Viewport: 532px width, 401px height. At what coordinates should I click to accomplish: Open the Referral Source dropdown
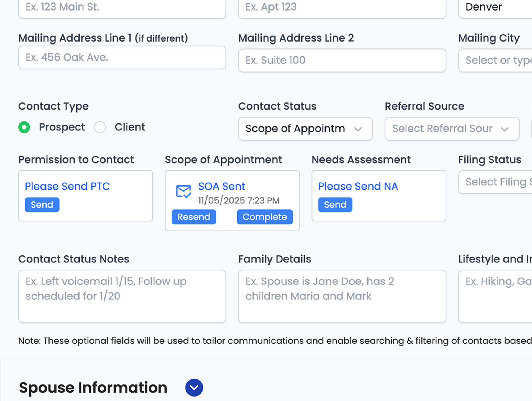(x=452, y=129)
